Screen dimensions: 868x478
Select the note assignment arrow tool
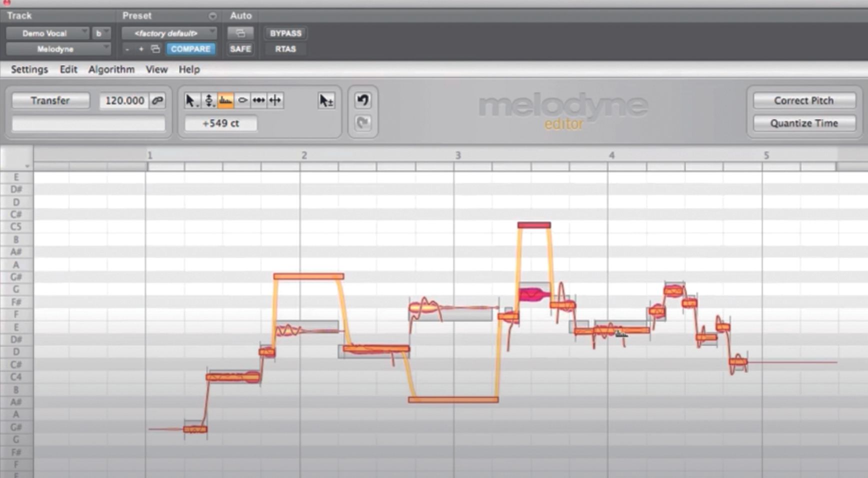tap(326, 100)
